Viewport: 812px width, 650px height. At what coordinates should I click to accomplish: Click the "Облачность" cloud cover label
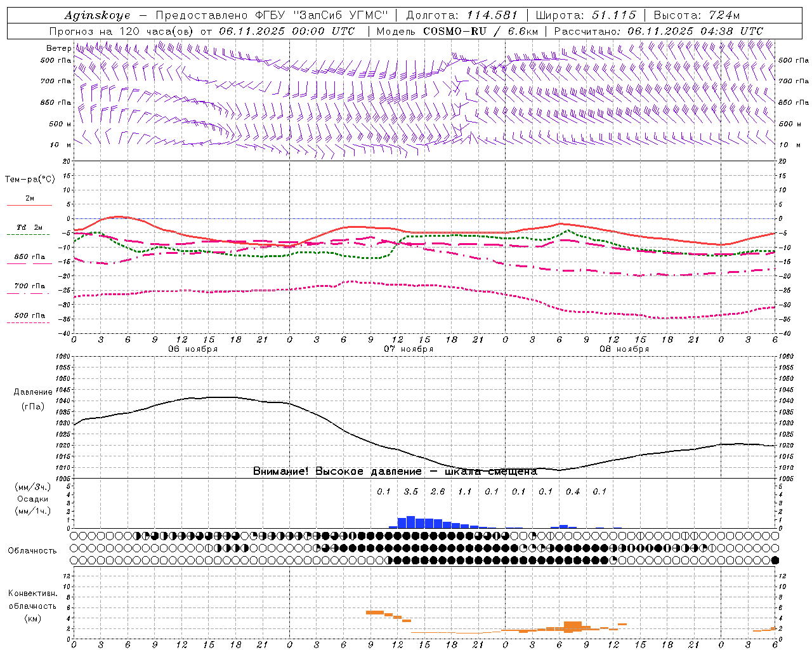point(32,550)
